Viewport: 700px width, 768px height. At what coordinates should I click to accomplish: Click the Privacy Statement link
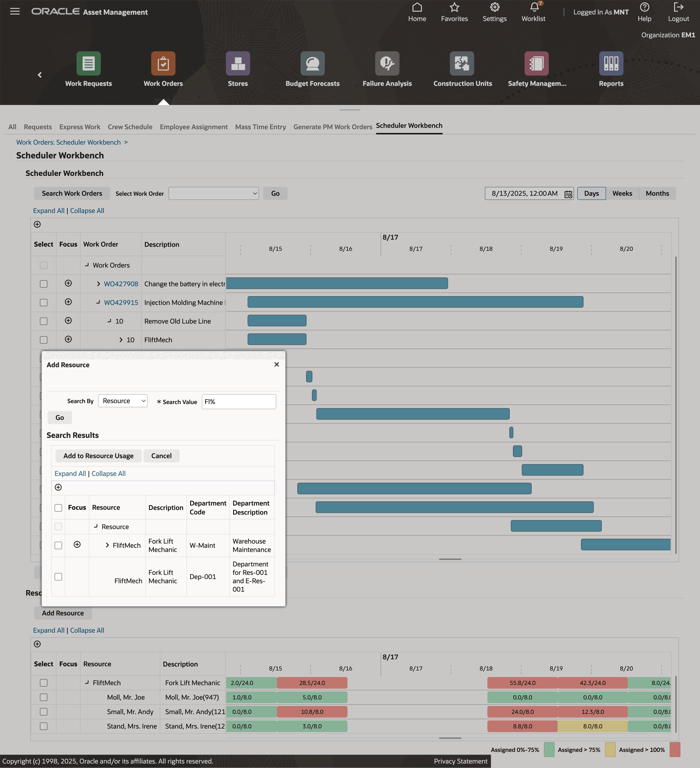[460, 761]
